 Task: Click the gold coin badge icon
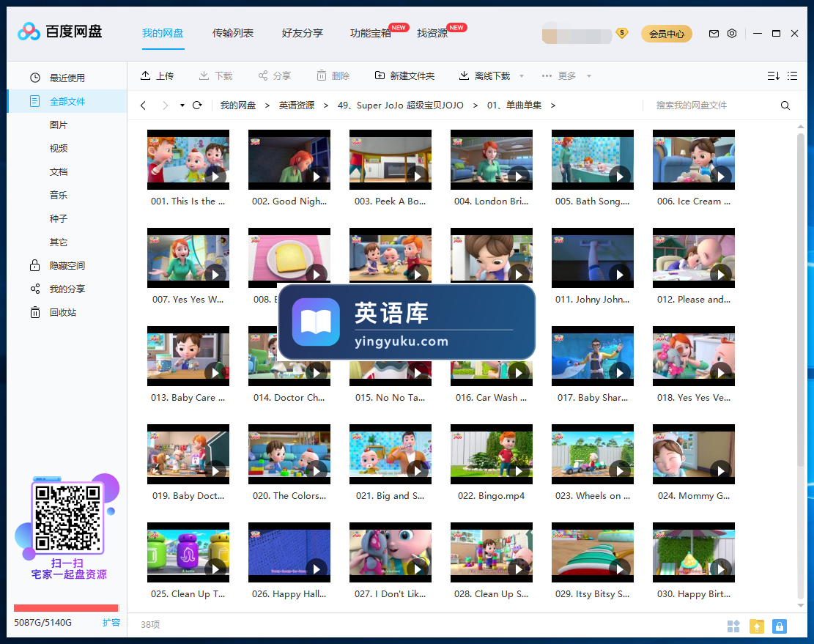pyautogui.click(x=622, y=34)
